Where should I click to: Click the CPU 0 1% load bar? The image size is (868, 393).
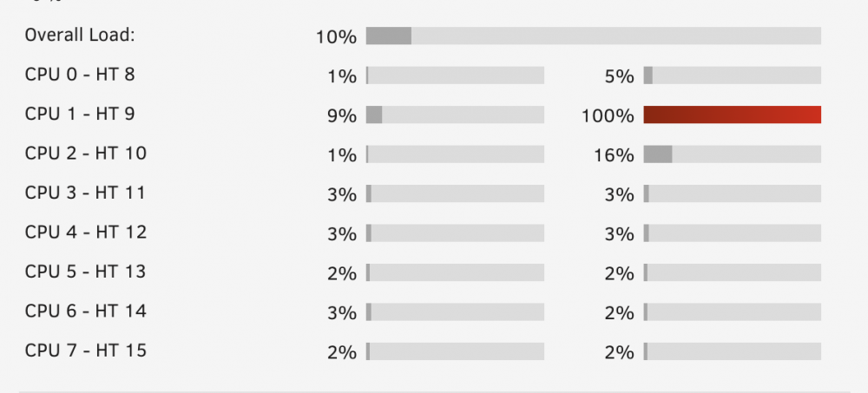[455, 75]
